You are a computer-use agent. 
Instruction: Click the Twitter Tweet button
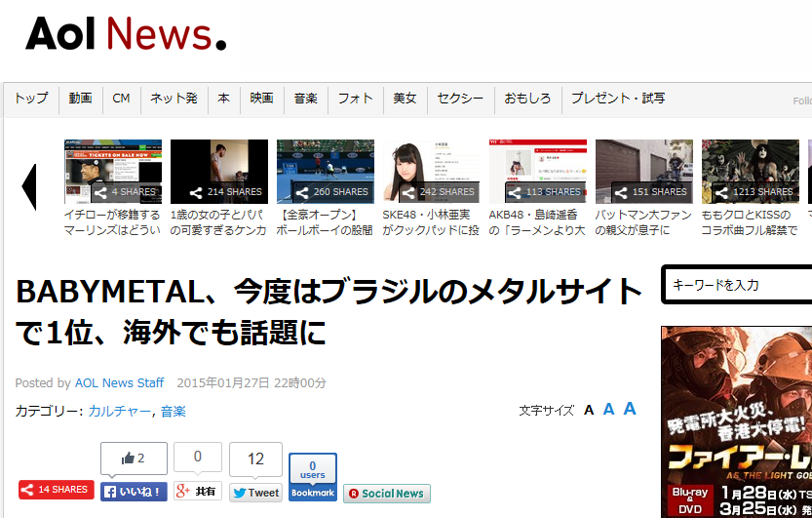[255, 493]
